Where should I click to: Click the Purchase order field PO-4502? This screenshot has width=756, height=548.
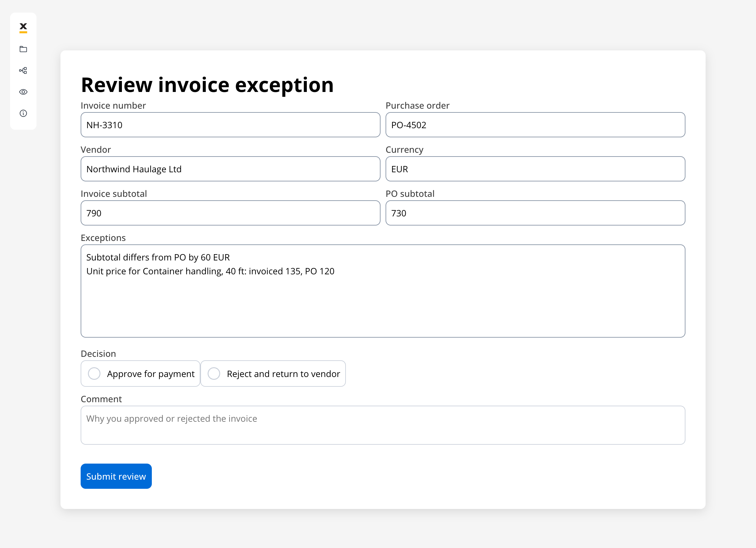coord(535,125)
